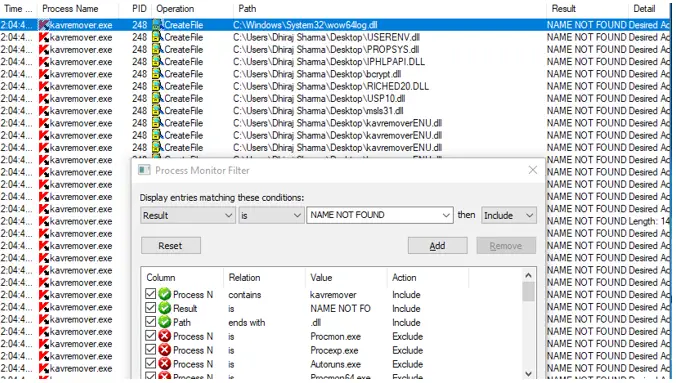
Task: Uncheck the kavremover Process Name filter
Action: tap(150, 294)
